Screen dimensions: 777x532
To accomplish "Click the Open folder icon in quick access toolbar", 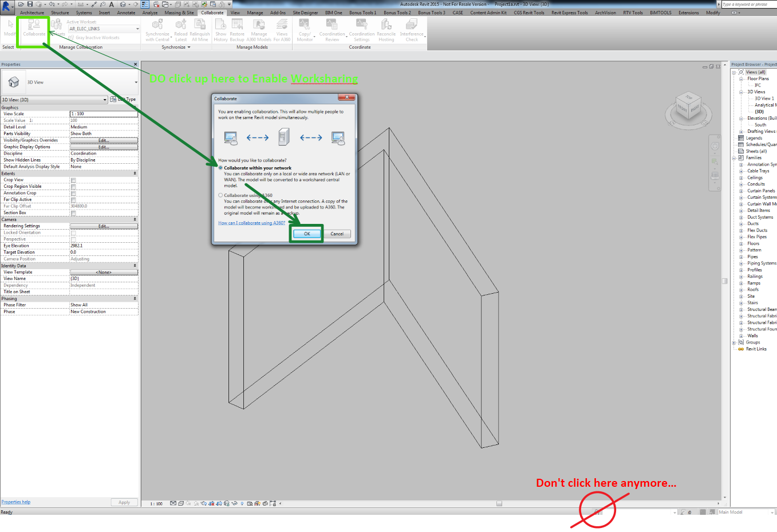I will pyautogui.click(x=22, y=4).
